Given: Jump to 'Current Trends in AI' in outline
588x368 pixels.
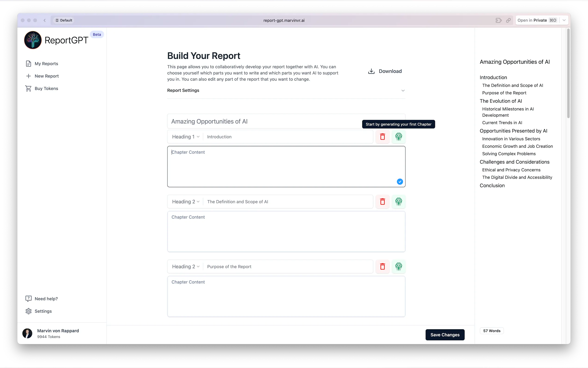Looking at the screenshot, I should click(x=502, y=123).
